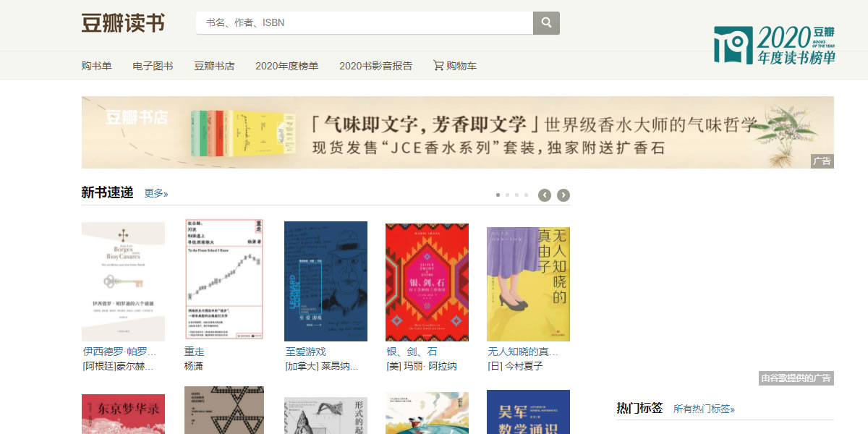Select the first carousel pagination dot
868x434 pixels.
(498, 195)
